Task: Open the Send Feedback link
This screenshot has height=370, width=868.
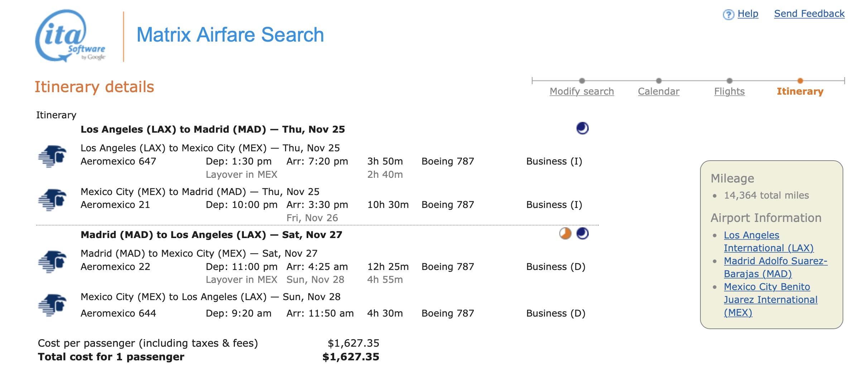Action: [809, 14]
